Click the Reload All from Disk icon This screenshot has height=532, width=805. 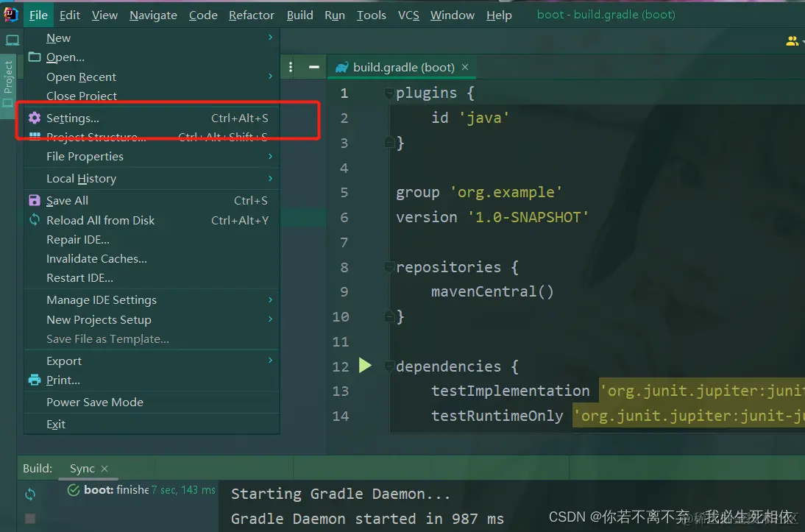point(35,220)
